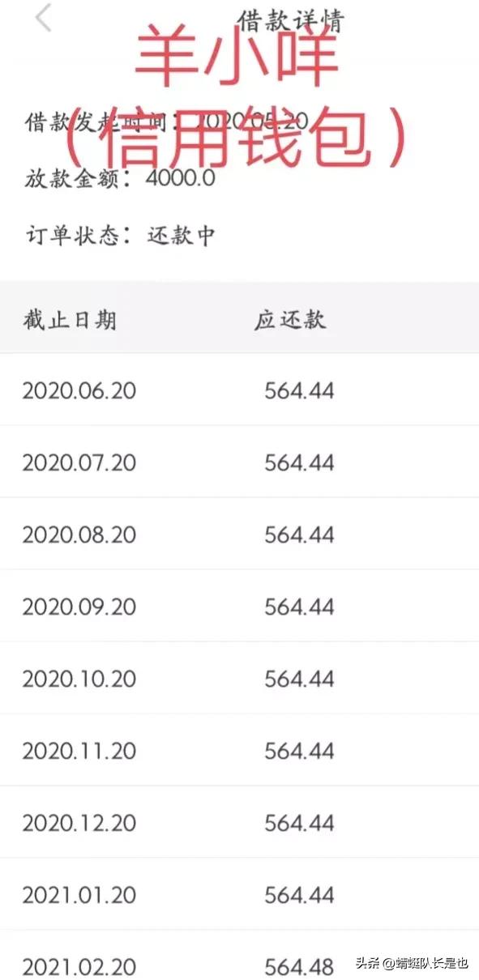The width and height of the screenshot is (479, 980).
Task: Select the 截止日期 column header
Action: [69, 319]
